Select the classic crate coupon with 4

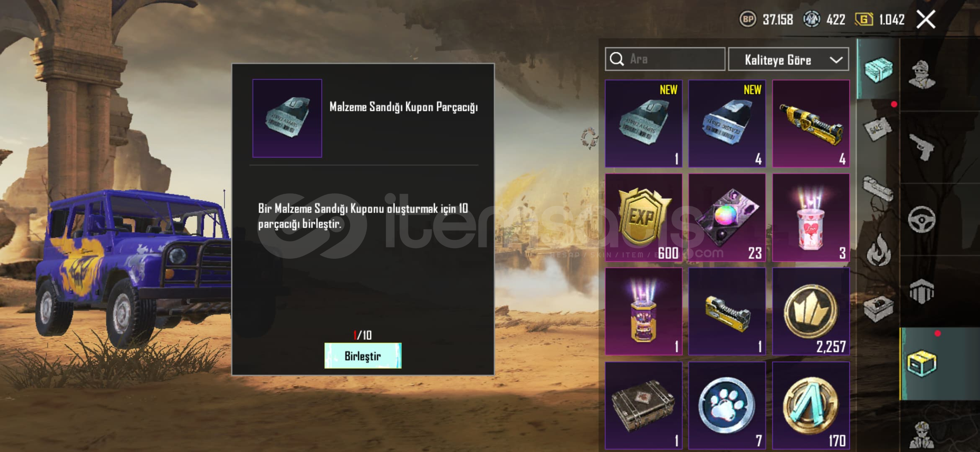tap(727, 124)
